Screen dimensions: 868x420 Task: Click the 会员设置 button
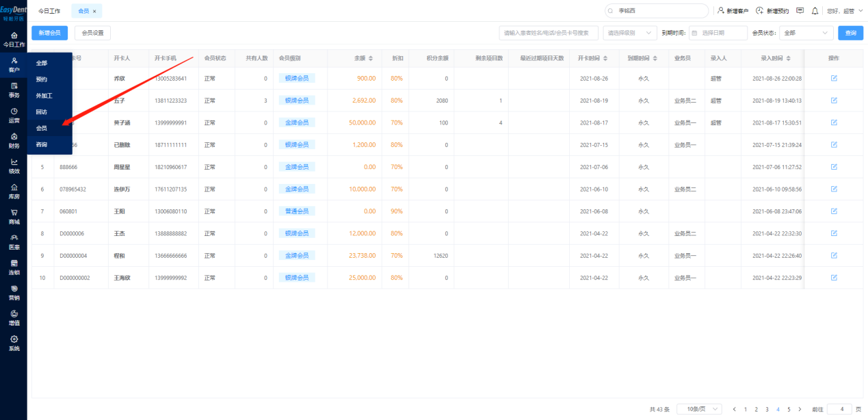click(92, 33)
